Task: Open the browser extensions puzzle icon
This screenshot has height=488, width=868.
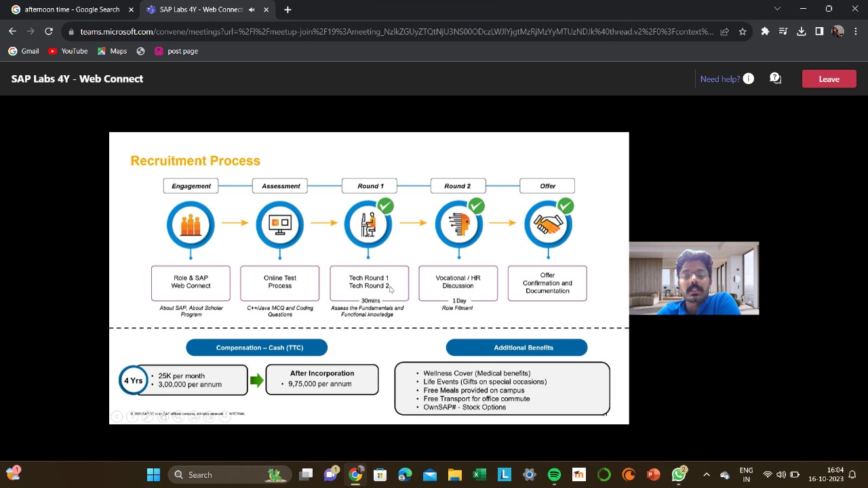Action: point(765,31)
